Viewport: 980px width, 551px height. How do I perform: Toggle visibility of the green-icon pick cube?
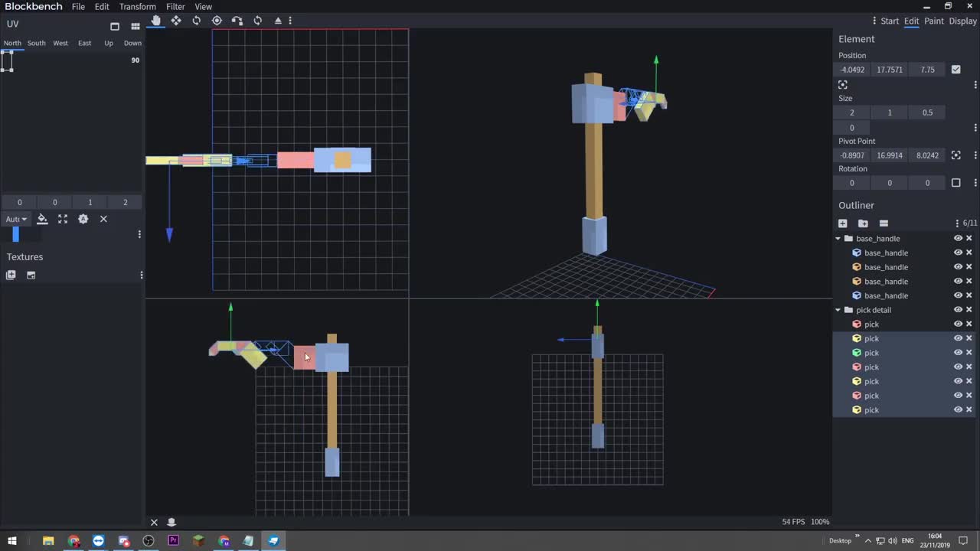click(958, 353)
